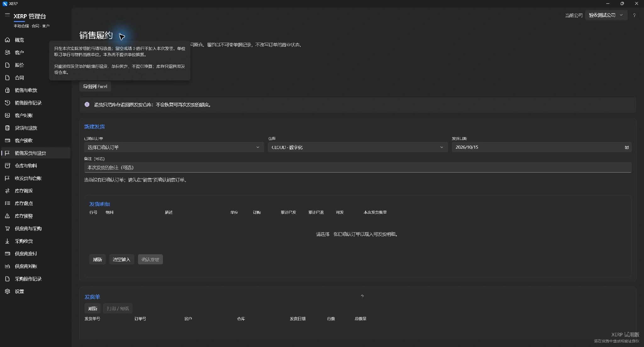Expand the 选择已确认订单 dropdown

point(174,147)
